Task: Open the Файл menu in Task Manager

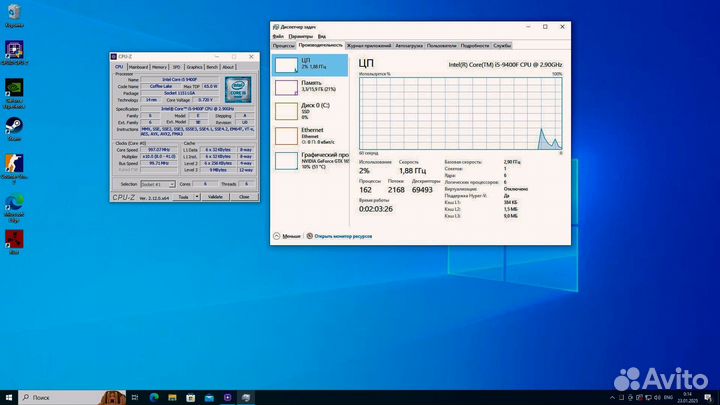Action: (x=278, y=36)
